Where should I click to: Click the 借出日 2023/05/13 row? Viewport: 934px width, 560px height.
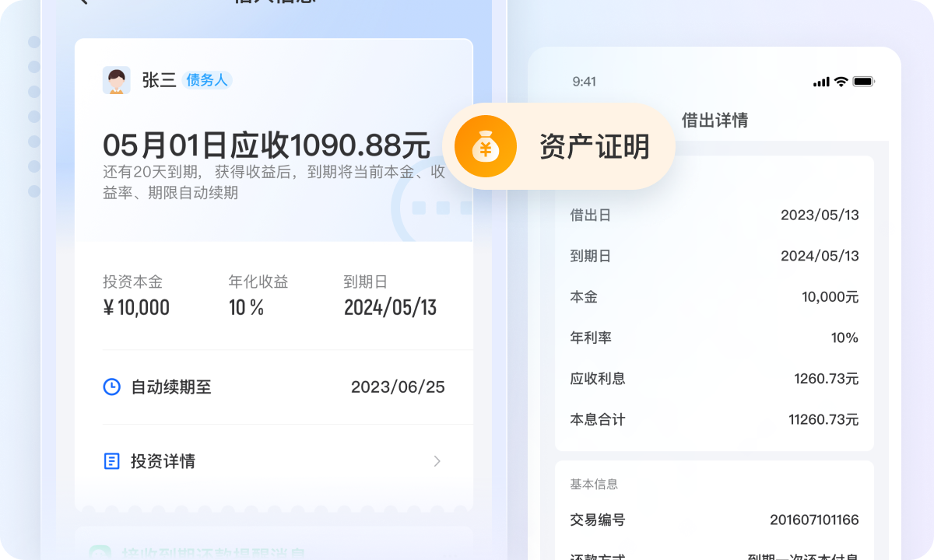(714, 215)
